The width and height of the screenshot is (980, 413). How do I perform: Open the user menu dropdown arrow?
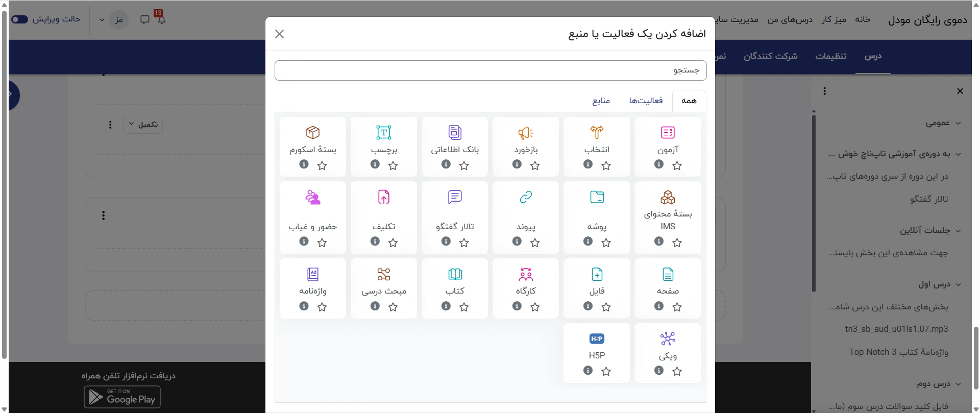(102, 20)
